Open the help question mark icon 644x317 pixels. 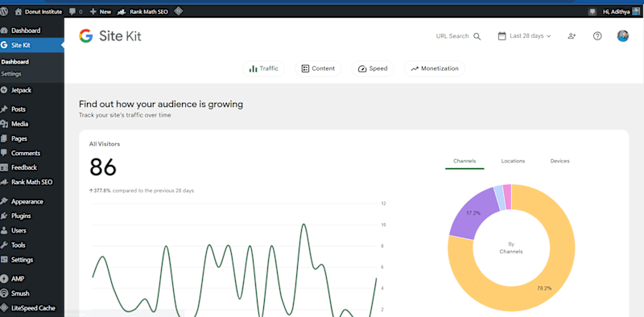(597, 36)
